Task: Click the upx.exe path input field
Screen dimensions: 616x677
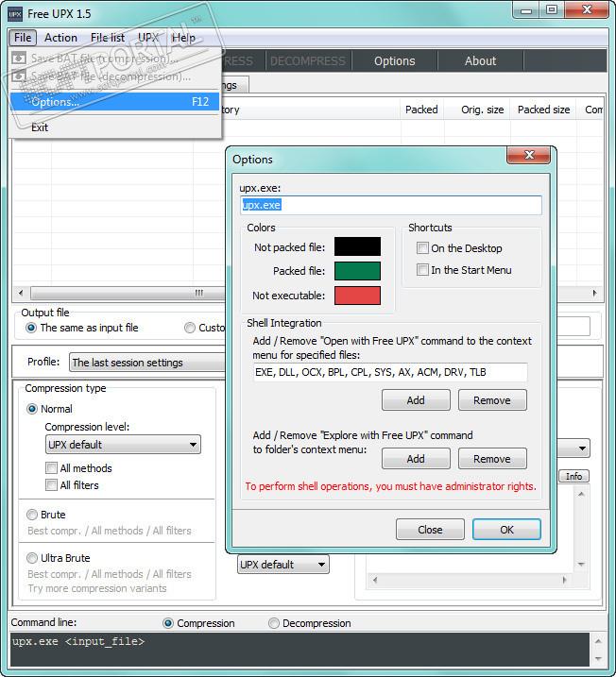Action: click(391, 205)
